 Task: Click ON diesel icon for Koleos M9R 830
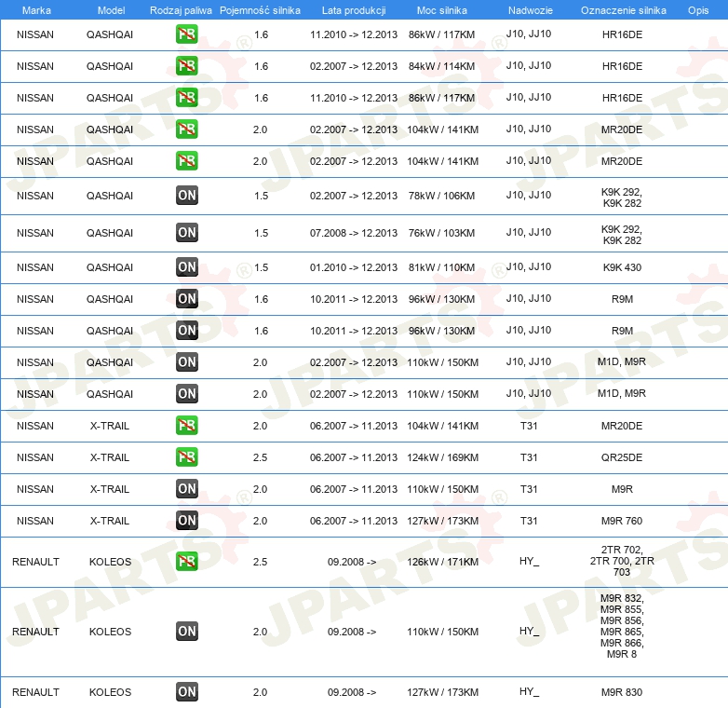pos(186,692)
